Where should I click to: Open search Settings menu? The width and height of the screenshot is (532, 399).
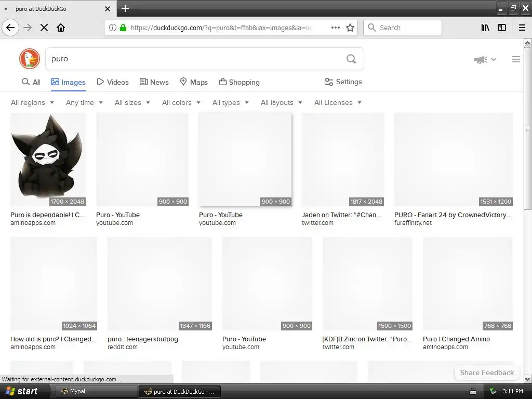pyautogui.click(x=343, y=82)
